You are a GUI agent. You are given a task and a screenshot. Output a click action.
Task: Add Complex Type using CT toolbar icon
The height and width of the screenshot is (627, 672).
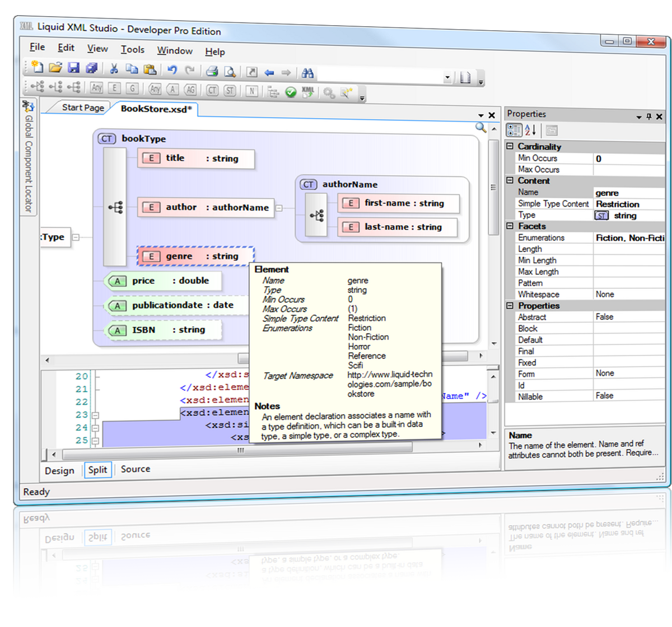pyautogui.click(x=212, y=90)
